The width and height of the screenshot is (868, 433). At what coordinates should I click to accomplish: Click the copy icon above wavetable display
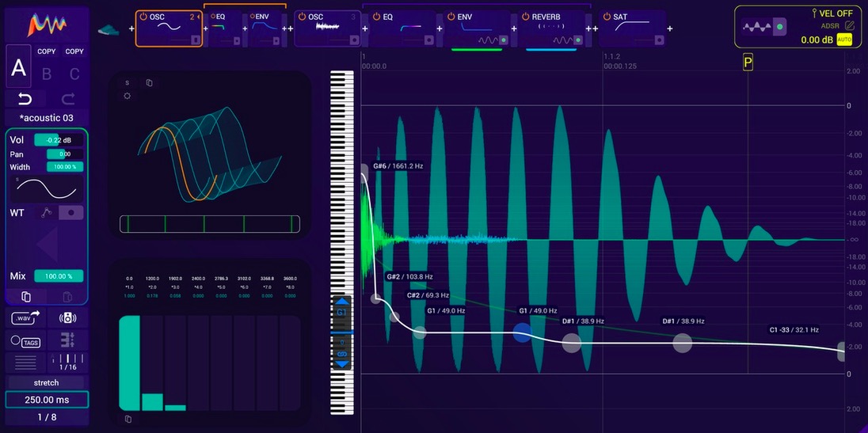coord(150,83)
